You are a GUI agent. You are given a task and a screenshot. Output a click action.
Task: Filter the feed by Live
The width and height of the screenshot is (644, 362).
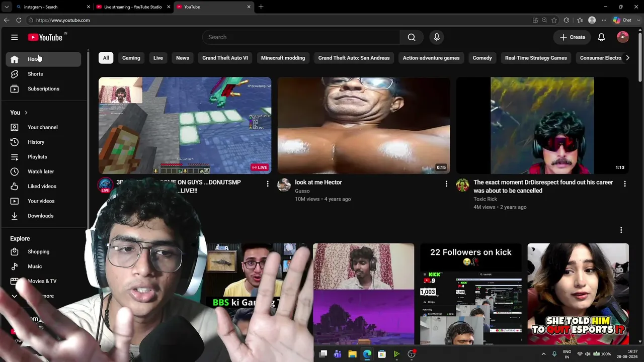tap(158, 58)
